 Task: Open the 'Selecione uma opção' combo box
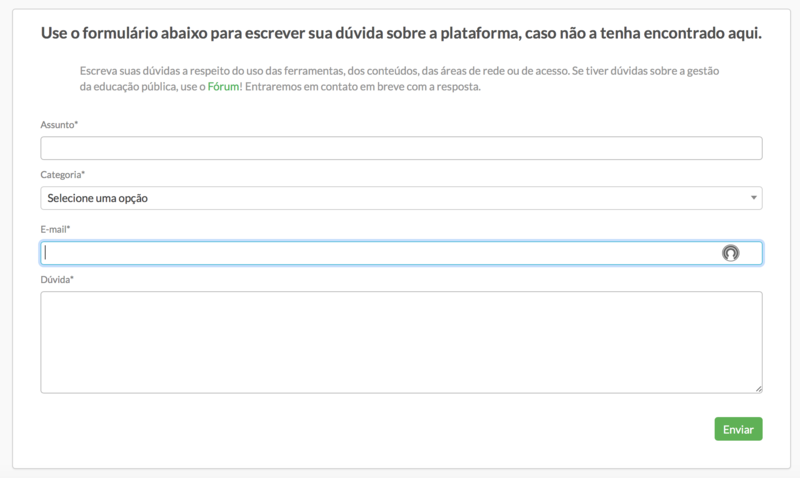click(400, 198)
